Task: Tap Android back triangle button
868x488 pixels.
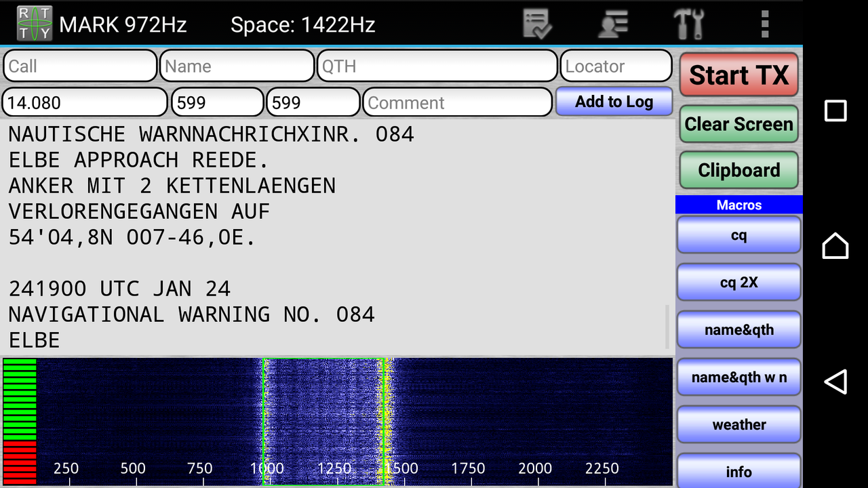Action: click(x=835, y=382)
